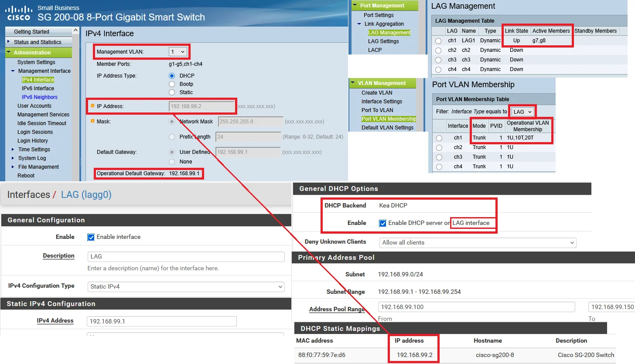Toggle Enable DHCP server on LAG checkbox
The height and width of the screenshot is (364, 635).
pos(382,223)
